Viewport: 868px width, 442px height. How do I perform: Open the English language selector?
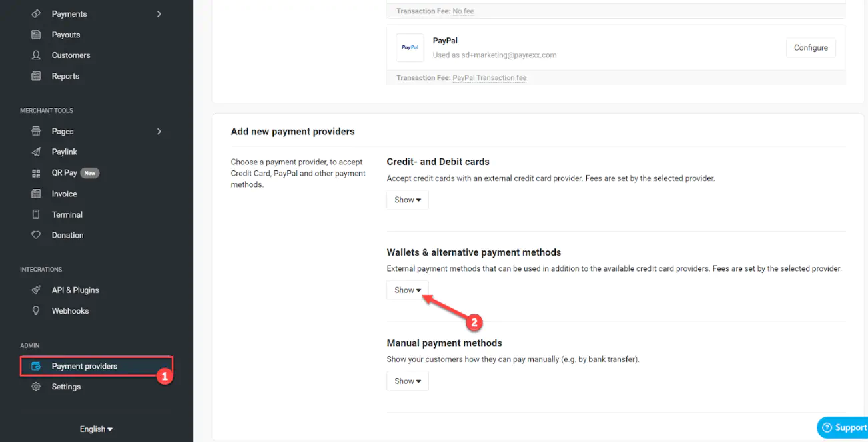[x=96, y=429]
